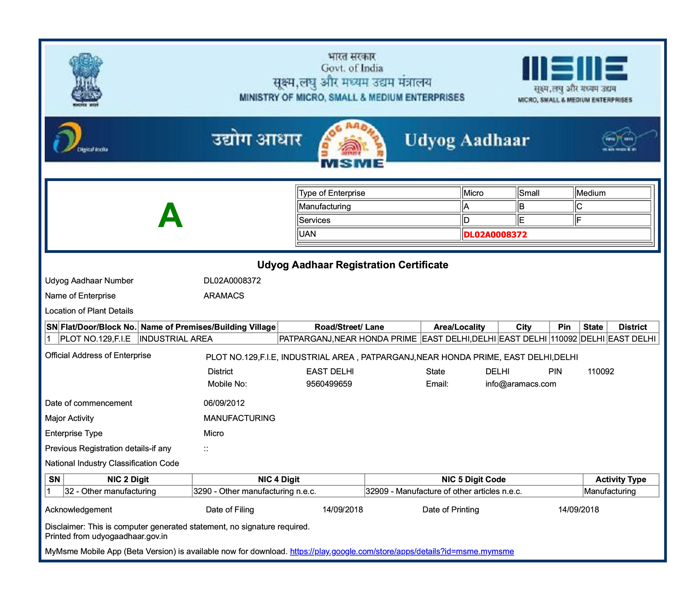Click cell C in the Manufacturing row
The width and height of the screenshot is (700, 592).
(613, 207)
